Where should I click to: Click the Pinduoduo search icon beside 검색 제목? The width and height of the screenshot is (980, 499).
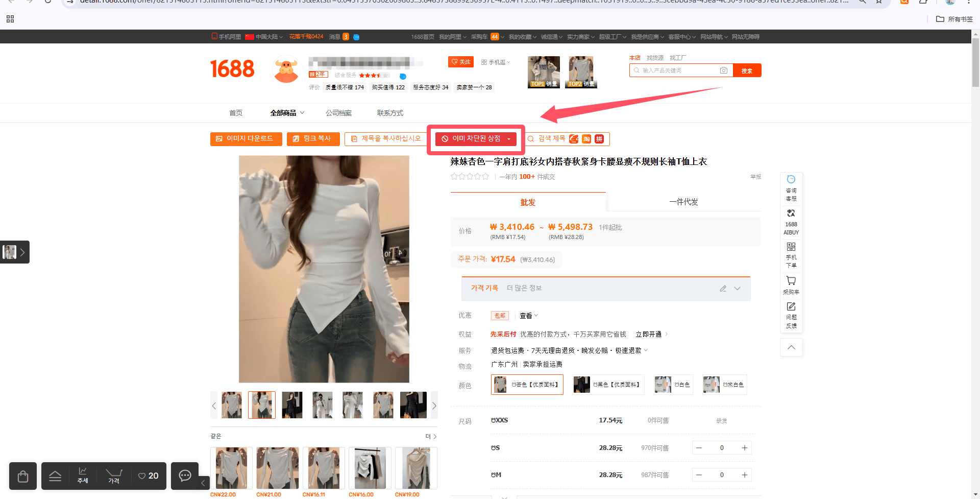tap(599, 139)
